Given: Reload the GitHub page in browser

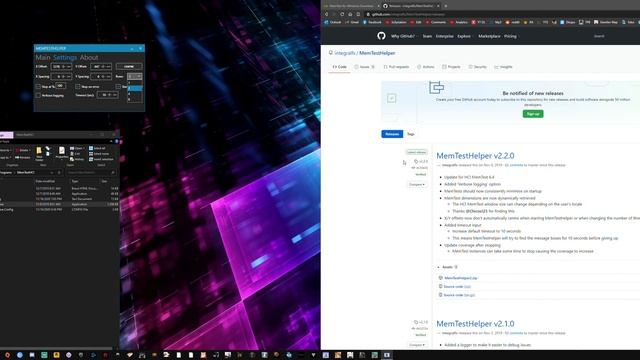Looking at the screenshot, I should point(342,14).
